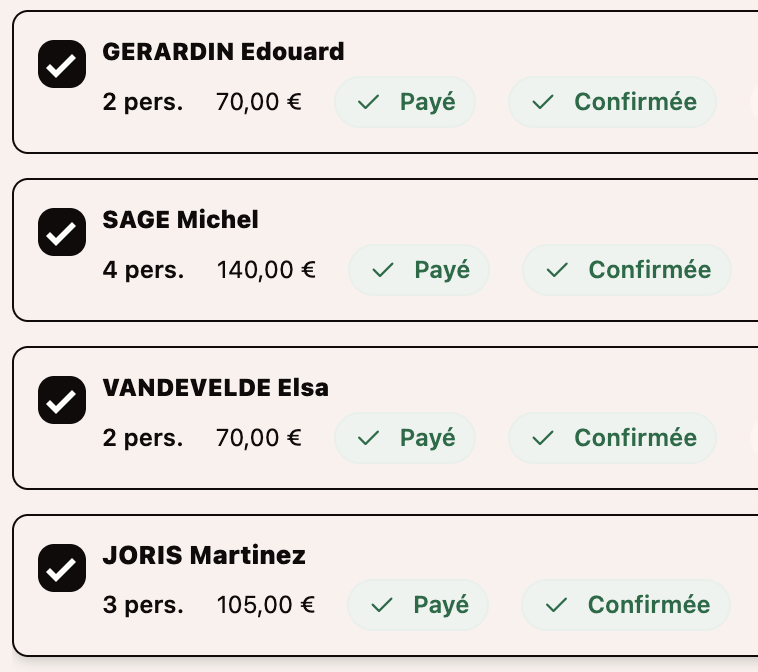The height and width of the screenshot is (672, 758).
Task: Click the Confirmée badge for GERARDIN Edouard
Action: tap(613, 102)
